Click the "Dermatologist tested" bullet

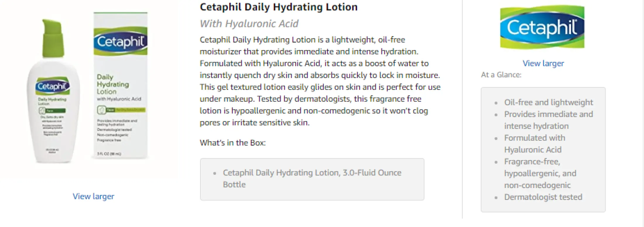click(x=543, y=197)
